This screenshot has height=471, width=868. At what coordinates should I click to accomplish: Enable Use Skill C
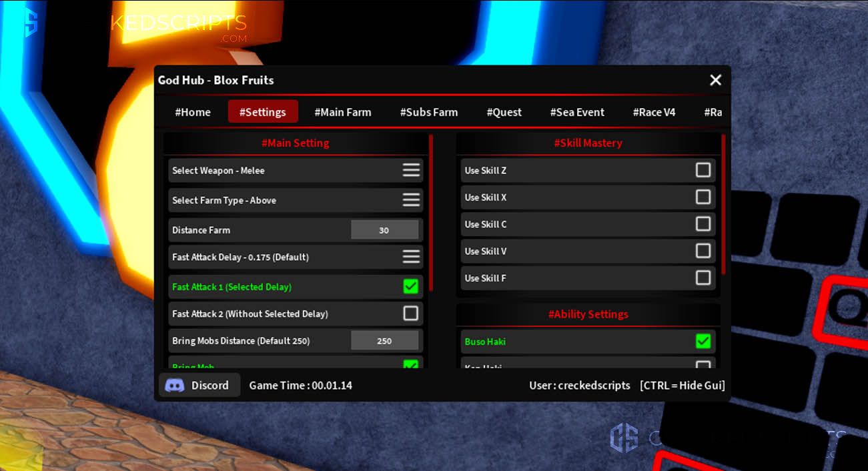point(703,223)
